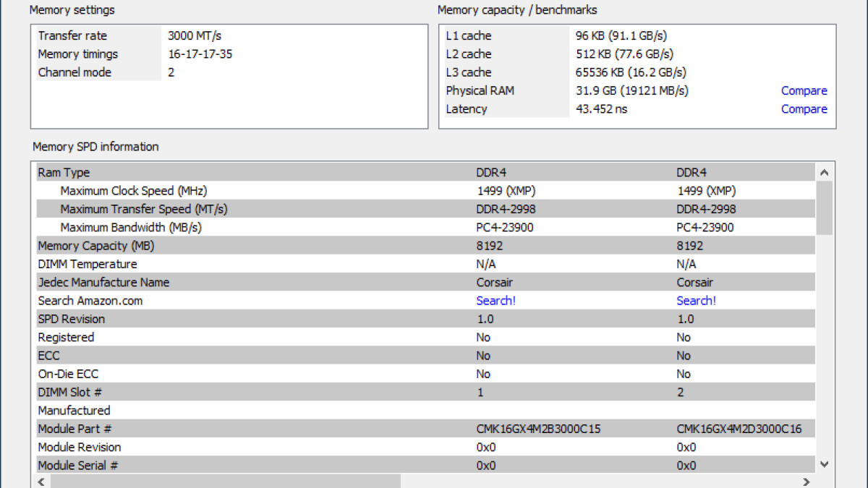The image size is (868, 488).
Task: Click module part CMK16GX4M2B3000C15
Action: [538, 429]
